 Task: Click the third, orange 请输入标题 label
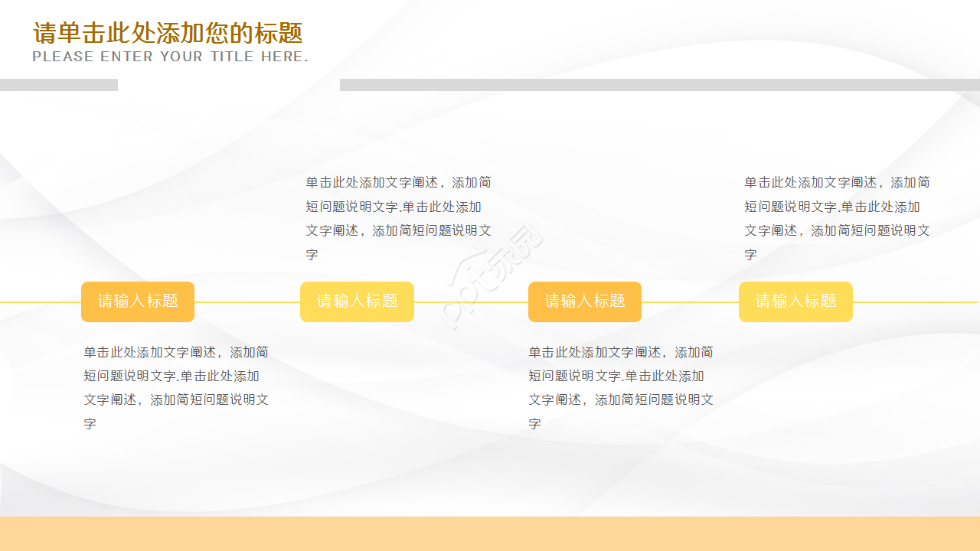coord(585,302)
